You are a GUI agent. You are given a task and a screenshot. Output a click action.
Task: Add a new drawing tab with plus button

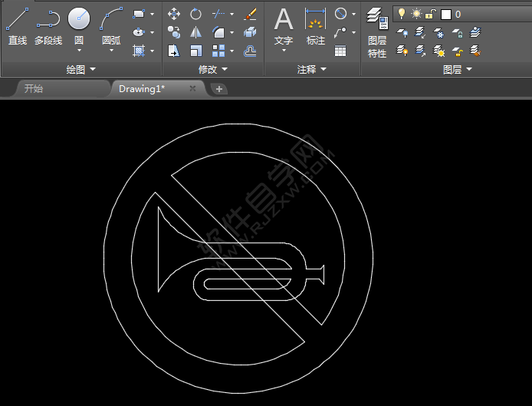click(219, 89)
